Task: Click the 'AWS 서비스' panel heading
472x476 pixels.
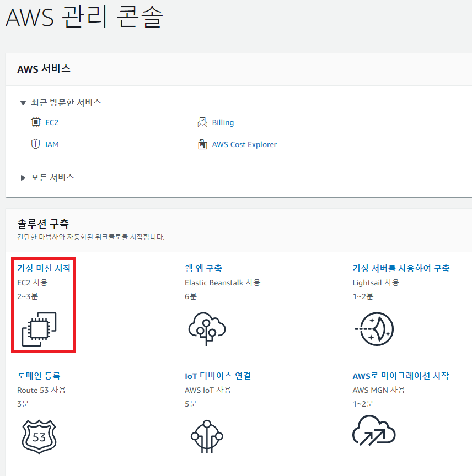Action: coord(44,69)
